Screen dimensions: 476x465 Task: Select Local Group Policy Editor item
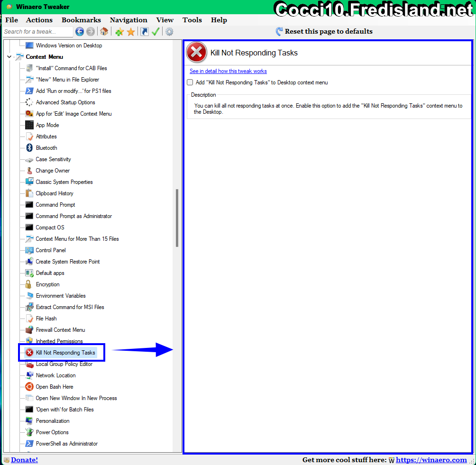click(64, 364)
